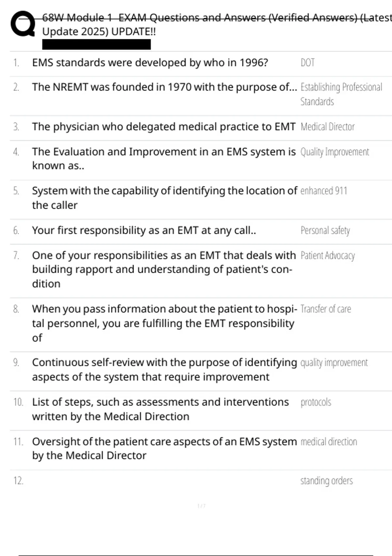
Task: Select the "Your first responsibility as an EMT" question
Action: [x=144, y=230]
